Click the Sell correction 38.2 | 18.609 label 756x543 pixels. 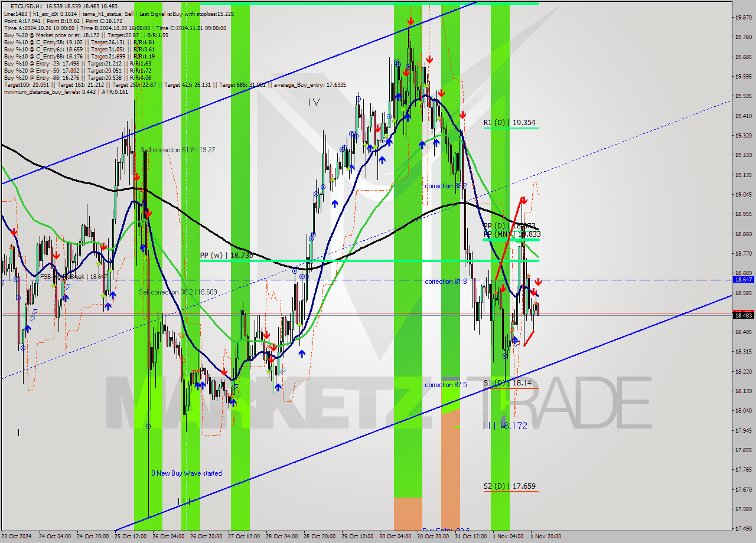[x=178, y=292]
